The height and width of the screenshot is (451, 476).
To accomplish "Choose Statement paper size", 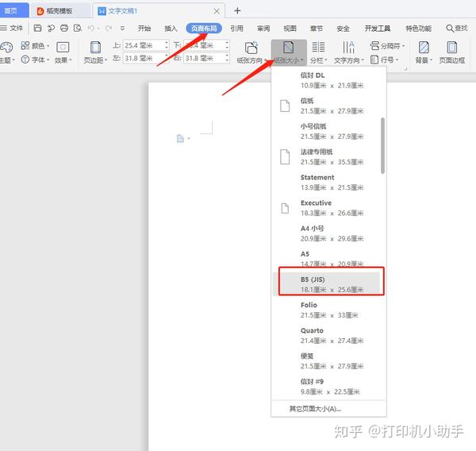I will pos(327,183).
